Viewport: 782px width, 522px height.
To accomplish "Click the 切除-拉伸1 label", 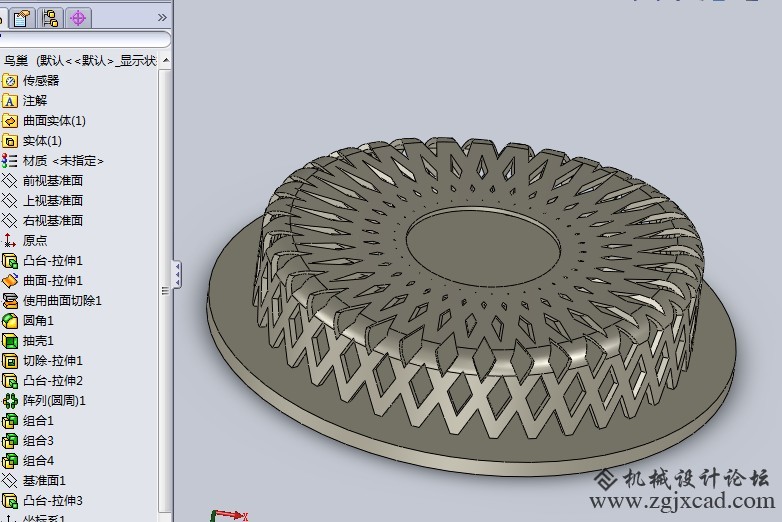I will pos(53,361).
